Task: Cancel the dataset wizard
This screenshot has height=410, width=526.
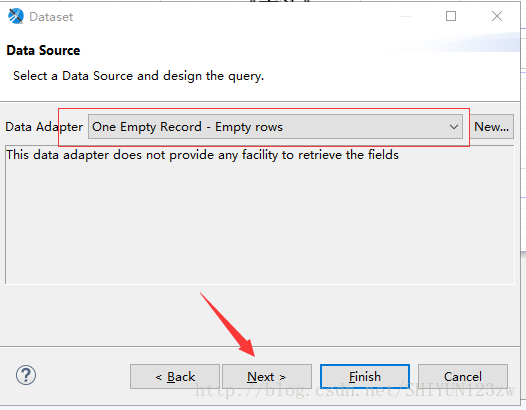Action: click(463, 376)
